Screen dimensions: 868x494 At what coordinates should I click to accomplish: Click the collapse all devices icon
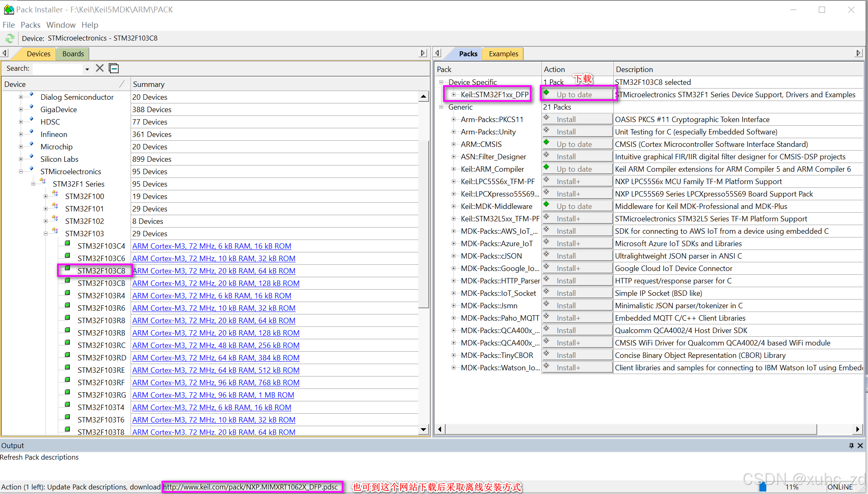(x=114, y=68)
